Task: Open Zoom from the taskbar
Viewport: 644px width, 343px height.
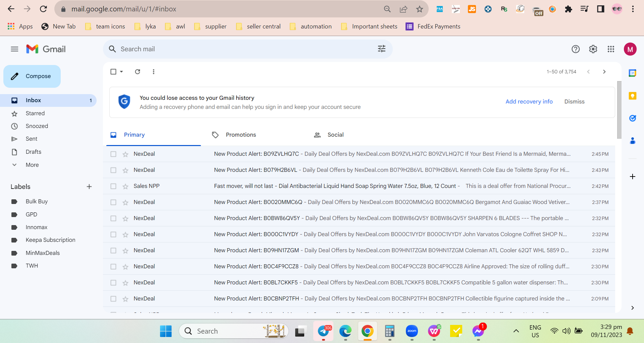Action: [412, 331]
